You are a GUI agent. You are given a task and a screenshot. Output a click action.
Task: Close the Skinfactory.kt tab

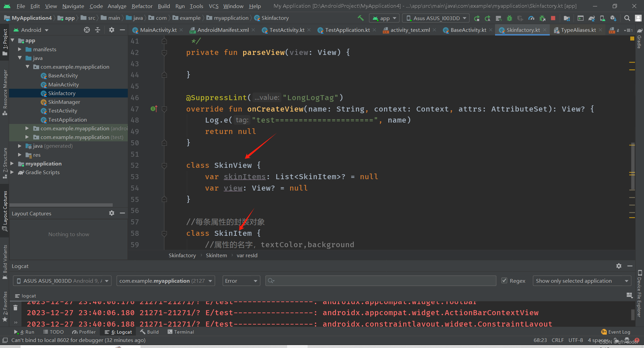[545, 30]
